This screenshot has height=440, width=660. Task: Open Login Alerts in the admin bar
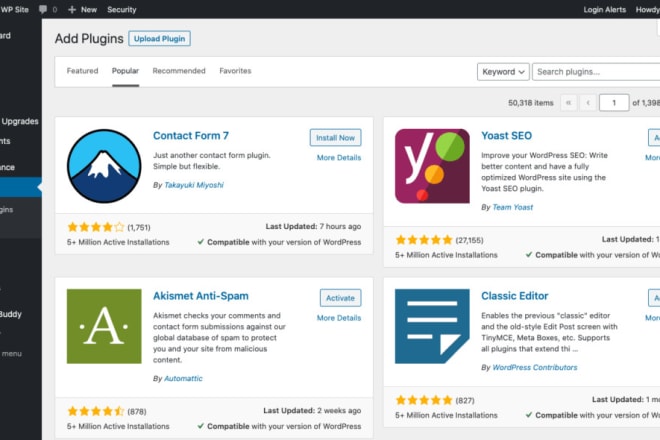604,9
